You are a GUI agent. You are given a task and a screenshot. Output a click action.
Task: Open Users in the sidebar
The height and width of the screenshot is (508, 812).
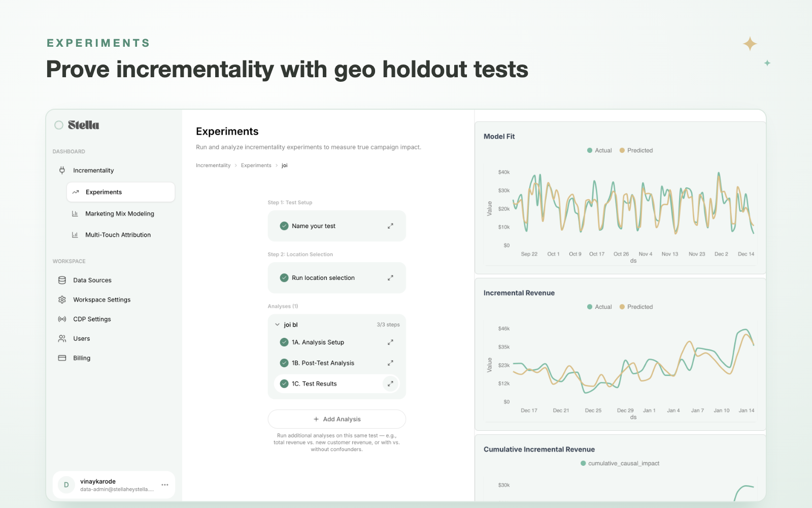pos(114,338)
